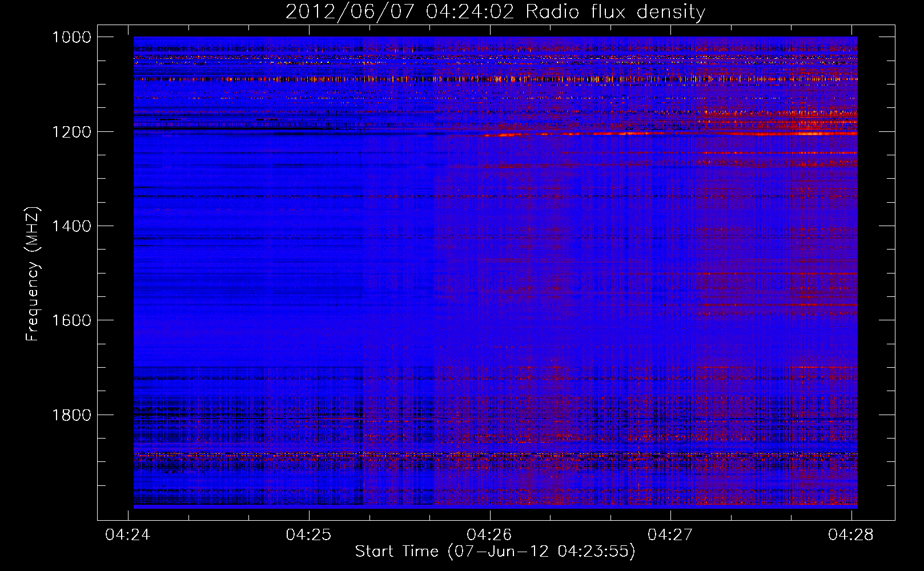This screenshot has height=571, width=924.
Task: Click the 1400 frequency tick label
Action: pos(71,226)
